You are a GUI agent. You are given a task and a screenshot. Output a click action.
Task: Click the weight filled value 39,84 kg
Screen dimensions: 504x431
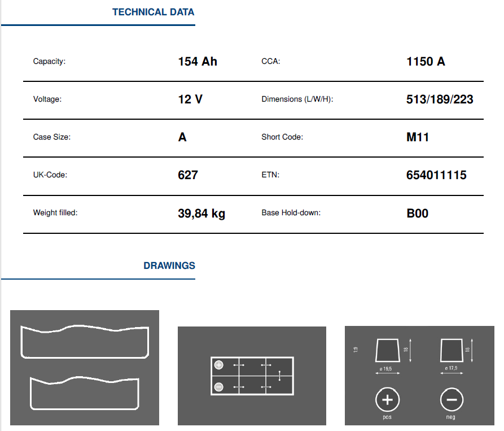[201, 213]
